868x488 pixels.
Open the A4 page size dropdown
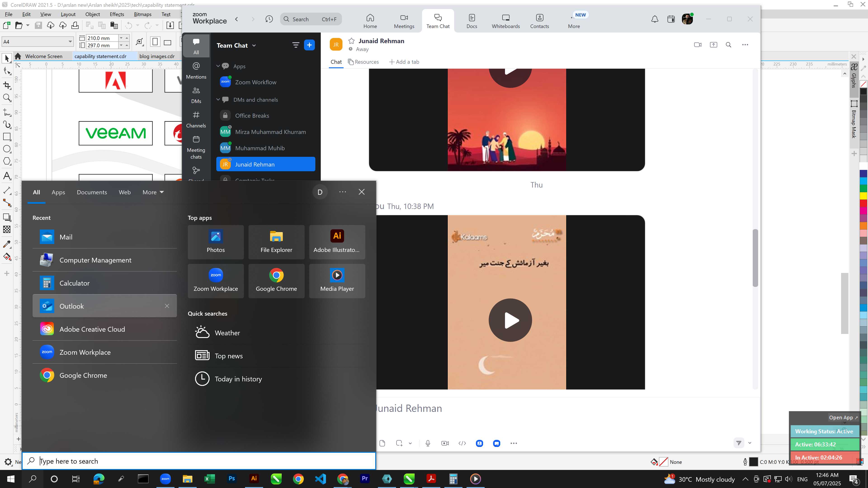click(x=71, y=42)
